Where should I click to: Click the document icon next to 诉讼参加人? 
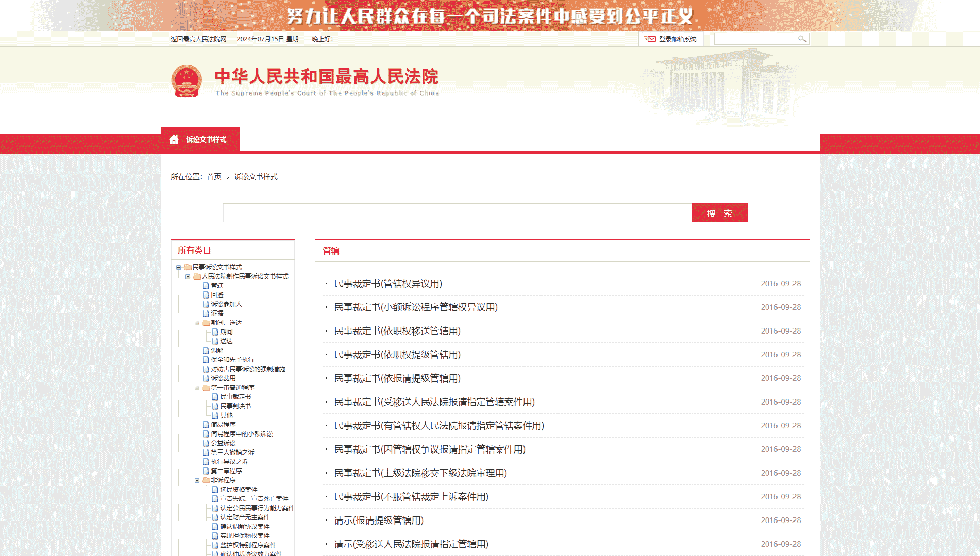click(x=206, y=304)
